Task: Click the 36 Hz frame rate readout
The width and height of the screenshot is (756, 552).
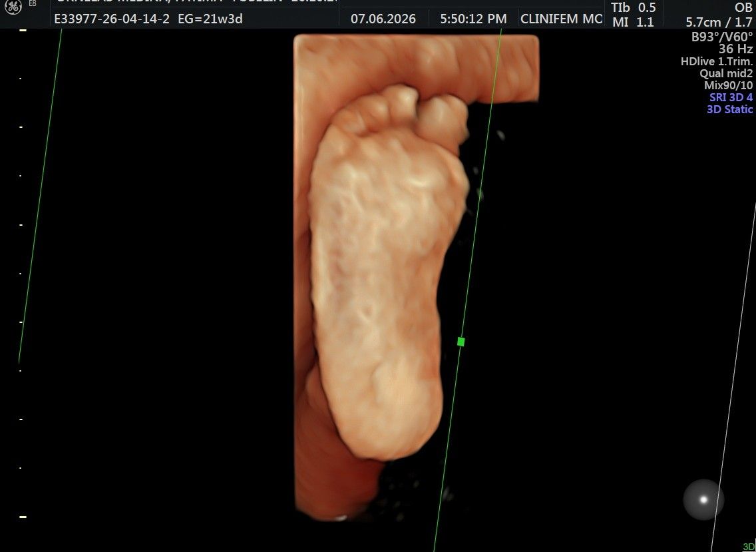Action: [x=735, y=49]
